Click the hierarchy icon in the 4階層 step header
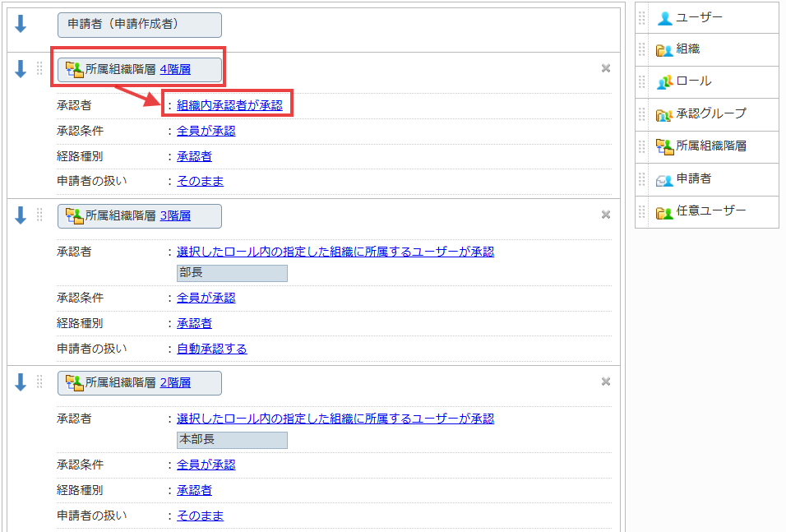Image resolution: width=786 pixels, height=532 pixels. [75, 70]
